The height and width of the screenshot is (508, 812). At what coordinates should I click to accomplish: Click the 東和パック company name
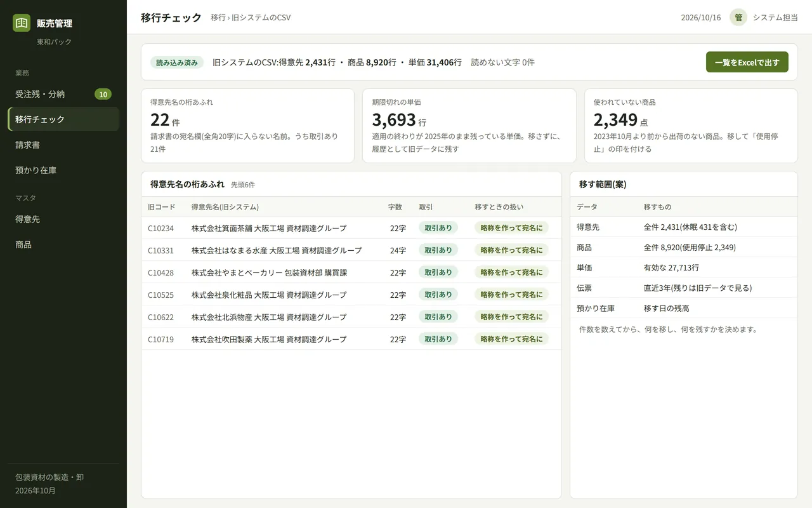[x=54, y=42]
